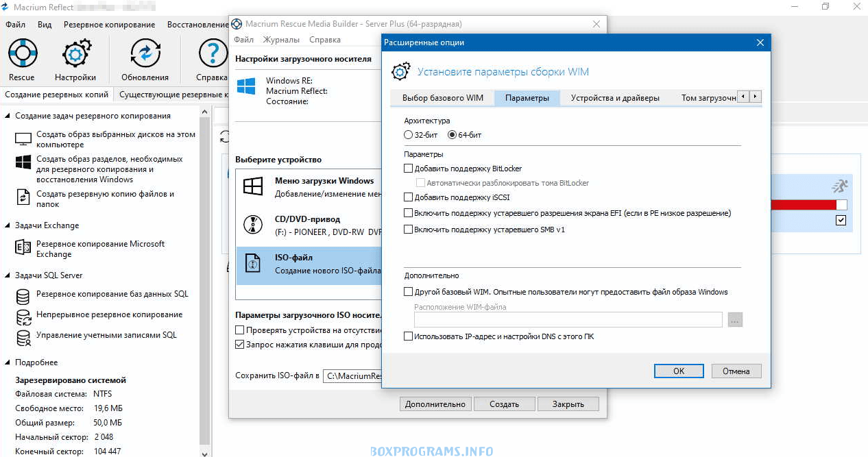Enable Добавить поддержку iSCSI checkbox
This screenshot has width=868, height=457.
pyautogui.click(x=409, y=197)
